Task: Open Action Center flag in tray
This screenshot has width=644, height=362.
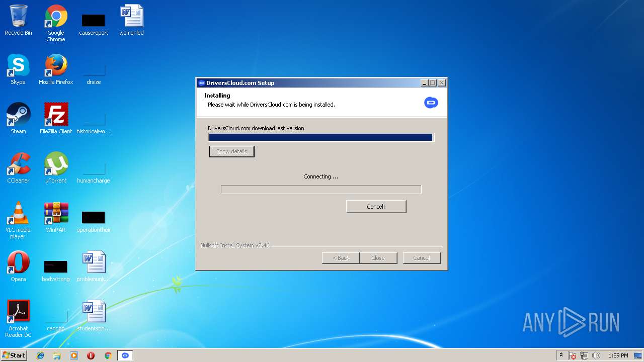Action: pyautogui.click(x=572, y=355)
